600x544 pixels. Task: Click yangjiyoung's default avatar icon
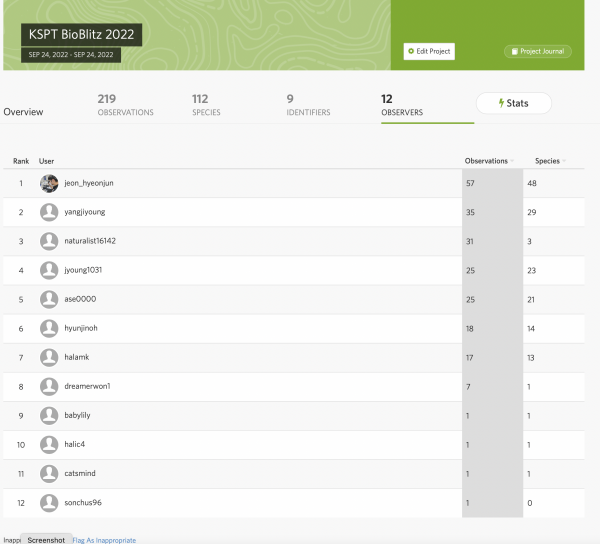click(49, 212)
